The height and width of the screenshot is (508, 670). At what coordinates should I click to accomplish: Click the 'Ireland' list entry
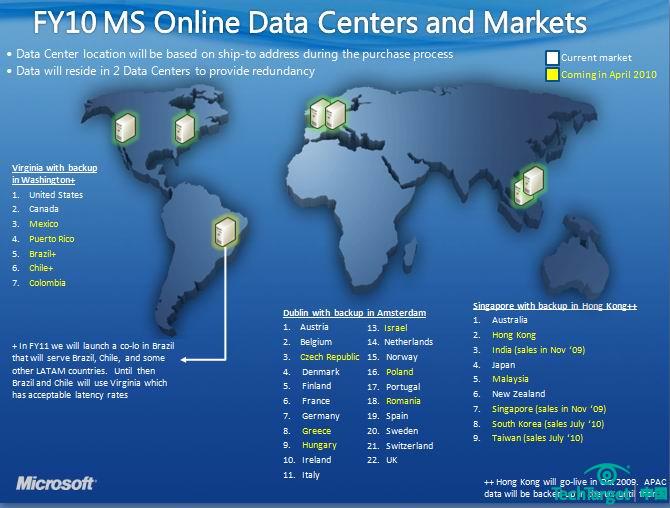(x=316, y=460)
